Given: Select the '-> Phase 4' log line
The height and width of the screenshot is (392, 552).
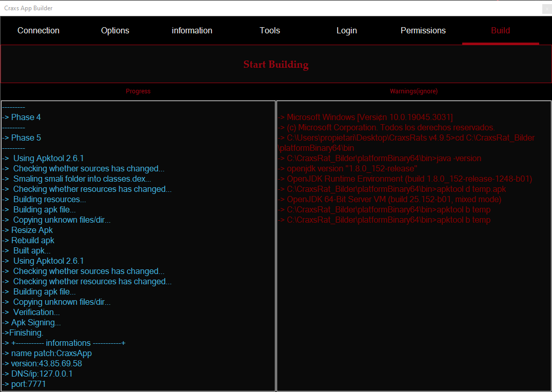Looking at the screenshot, I should point(22,117).
